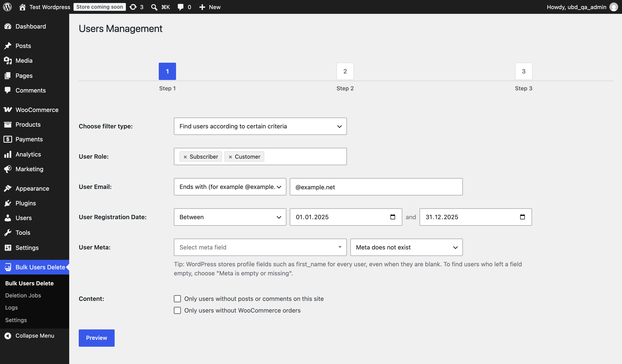
Task: Open the Between registration date dropdown
Action: (230, 217)
